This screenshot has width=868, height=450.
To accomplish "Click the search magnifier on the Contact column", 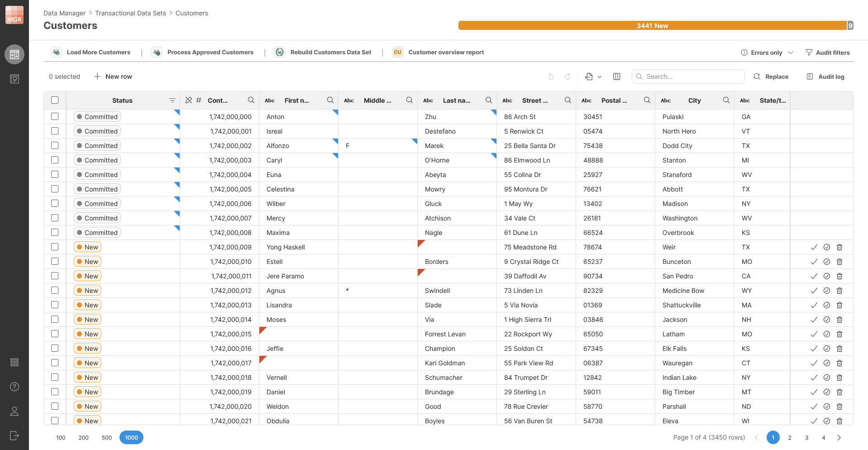I will tap(251, 100).
